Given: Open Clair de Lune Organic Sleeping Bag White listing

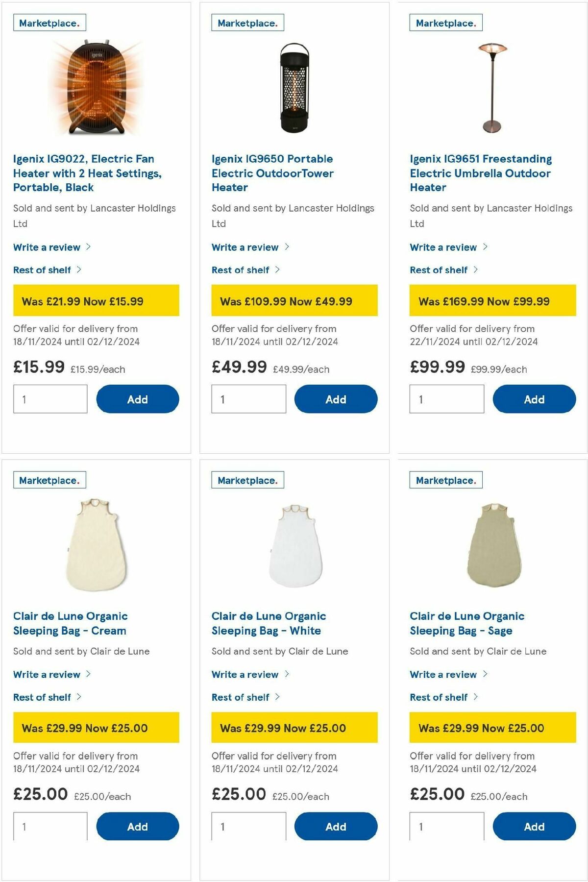Looking at the screenshot, I should pos(269,623).
